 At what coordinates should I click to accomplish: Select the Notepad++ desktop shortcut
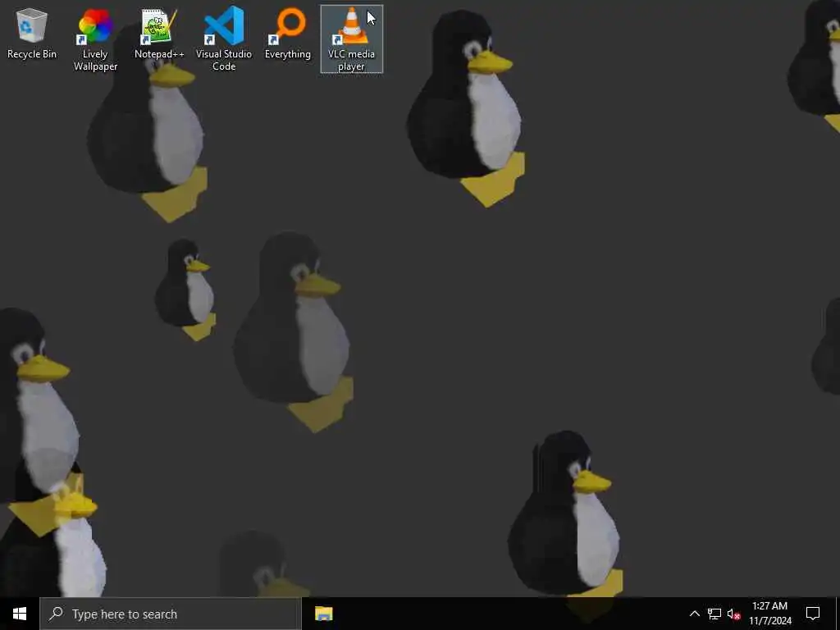[159, 34]
